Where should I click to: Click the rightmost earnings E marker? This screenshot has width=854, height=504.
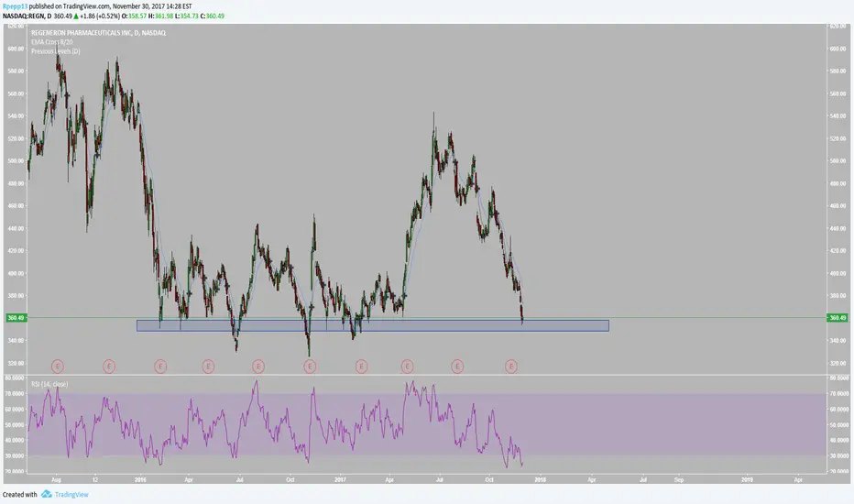tap(511, 367)
